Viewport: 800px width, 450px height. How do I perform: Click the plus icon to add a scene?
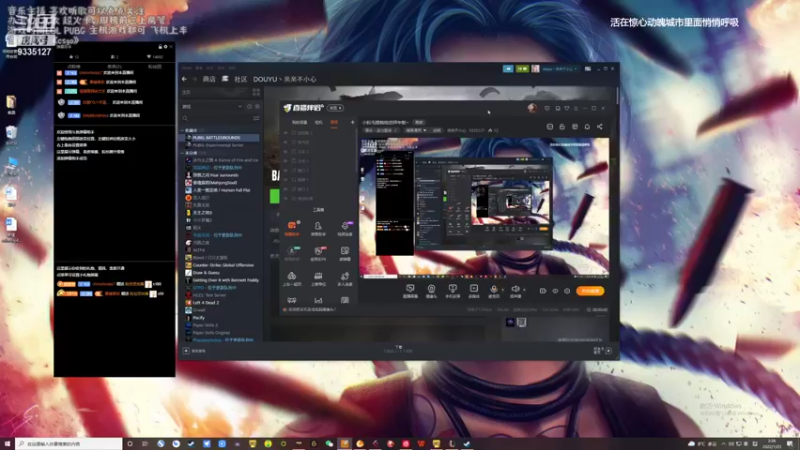(352, 122)
